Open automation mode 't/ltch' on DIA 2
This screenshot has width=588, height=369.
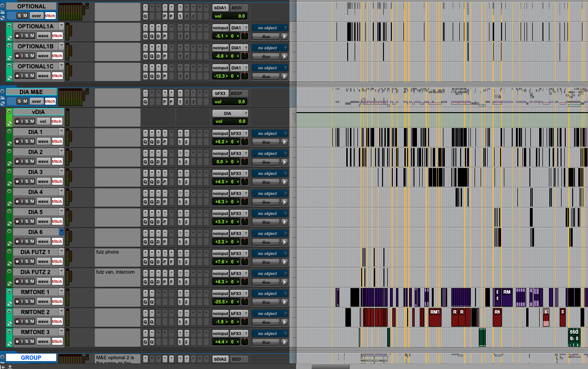57,161
